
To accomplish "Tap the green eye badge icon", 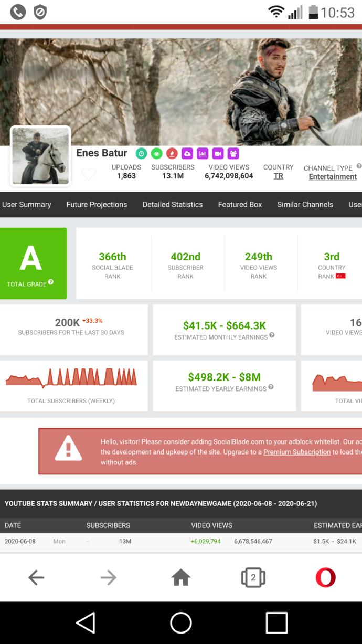I will tap(156, 153).
